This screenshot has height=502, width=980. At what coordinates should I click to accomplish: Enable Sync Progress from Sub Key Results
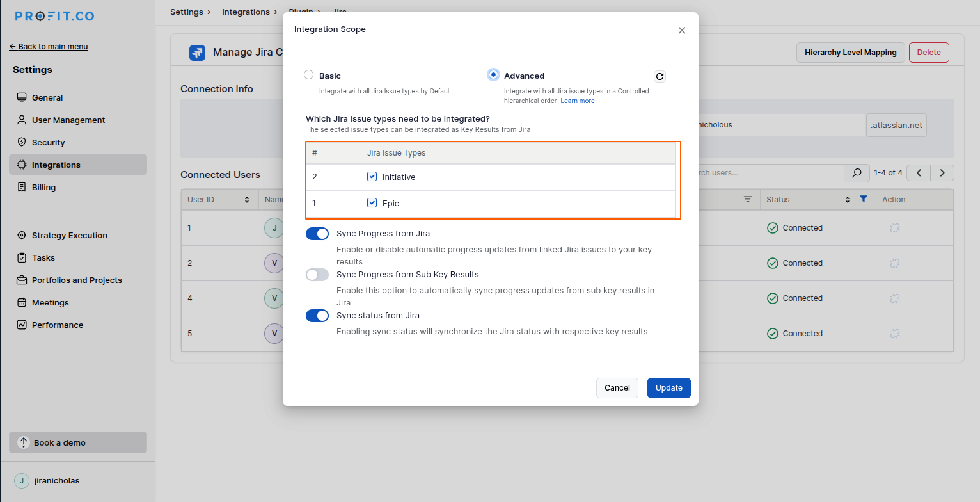[317, 275]
